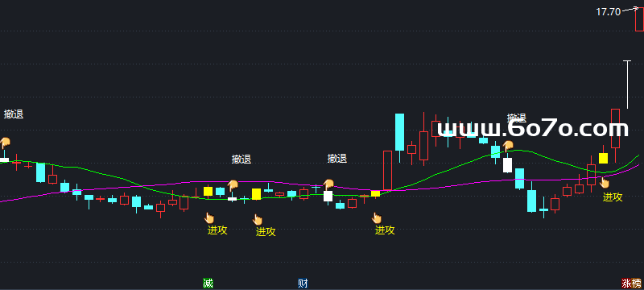Click the hand icon above the first 进攻

[x=209, y=217]
